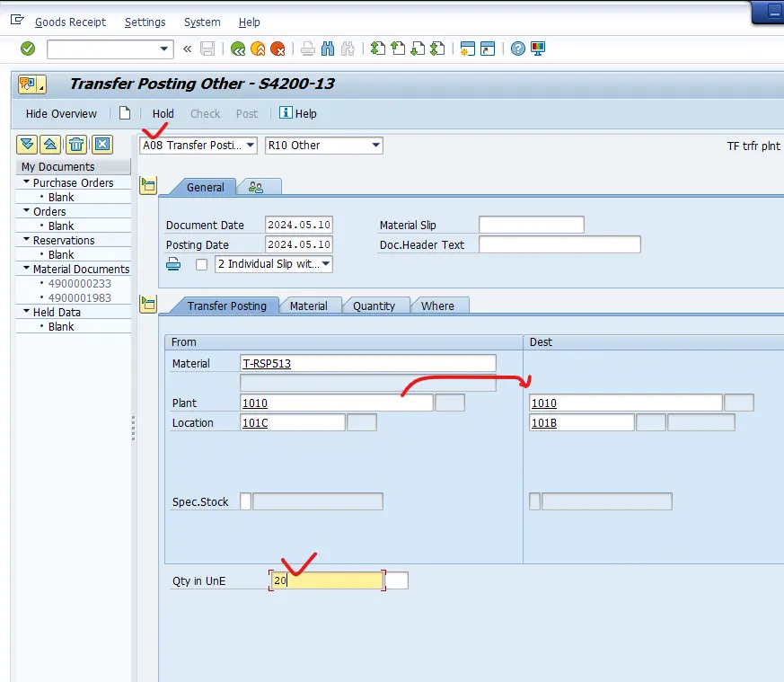Image resolution: width=784 pixels, height=682 pixels.
Task: Click the green Back arrow icon
Action: pos(238,49)
